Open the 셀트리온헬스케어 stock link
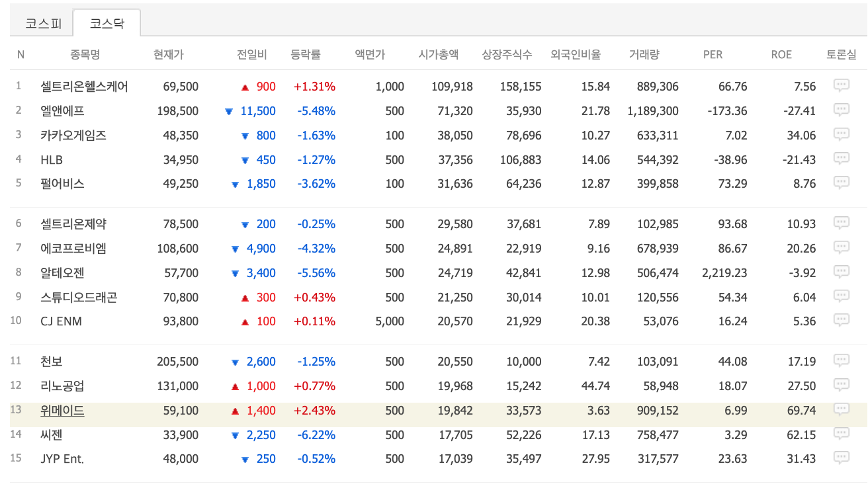 point(84,87)
